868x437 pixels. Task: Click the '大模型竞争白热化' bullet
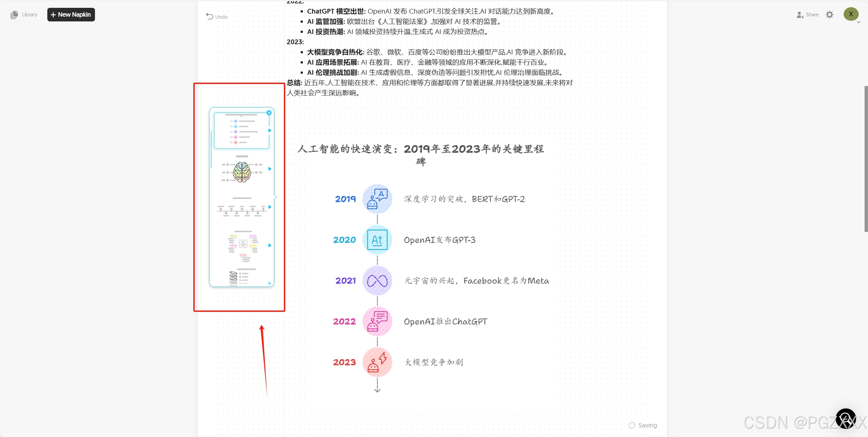tap(438, 52)
